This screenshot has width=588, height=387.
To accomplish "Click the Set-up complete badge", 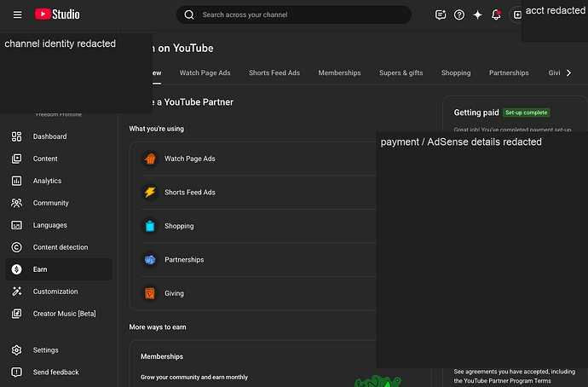I will tap(526, 113).
